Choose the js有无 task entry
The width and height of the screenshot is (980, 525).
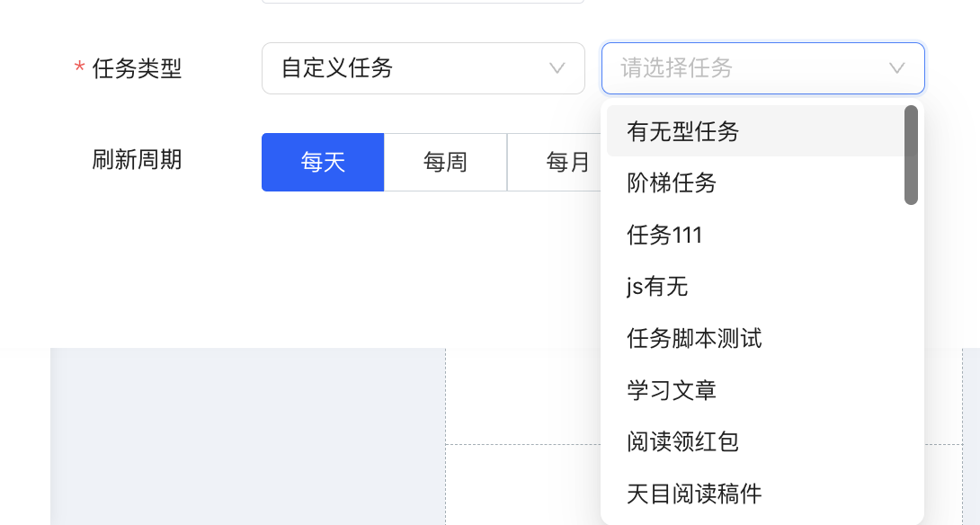(657, 287)
